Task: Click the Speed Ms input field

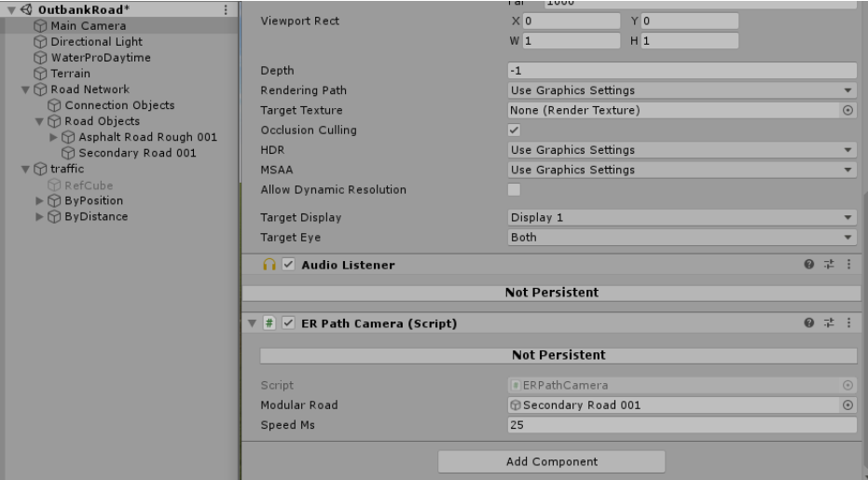Action: click(681, 425)
